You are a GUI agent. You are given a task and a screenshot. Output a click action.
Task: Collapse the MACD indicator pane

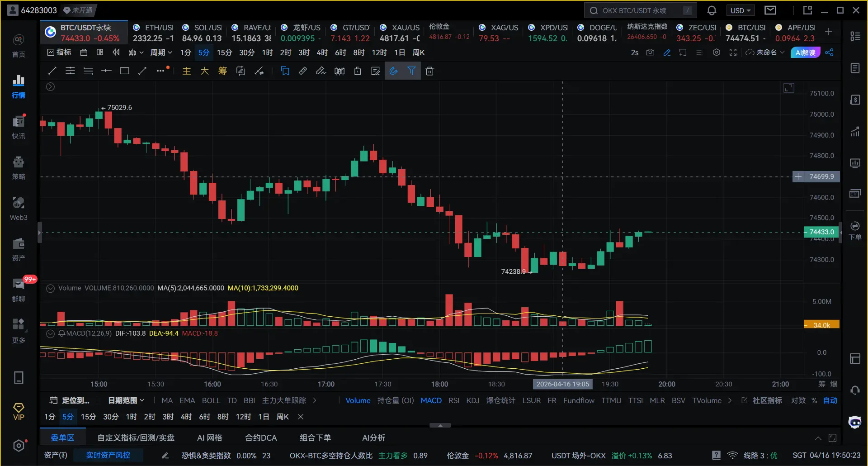[x=51, y=333]
